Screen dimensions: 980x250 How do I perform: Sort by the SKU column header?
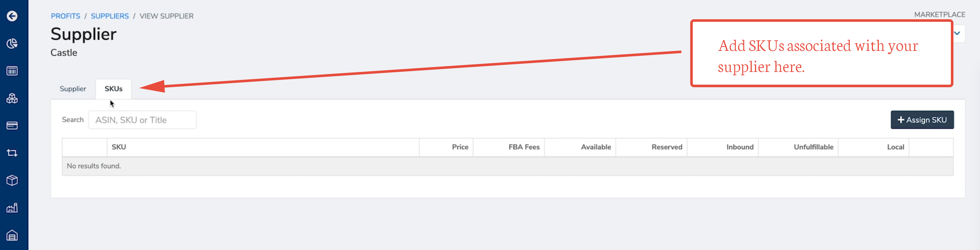click(x=119, y=147)
